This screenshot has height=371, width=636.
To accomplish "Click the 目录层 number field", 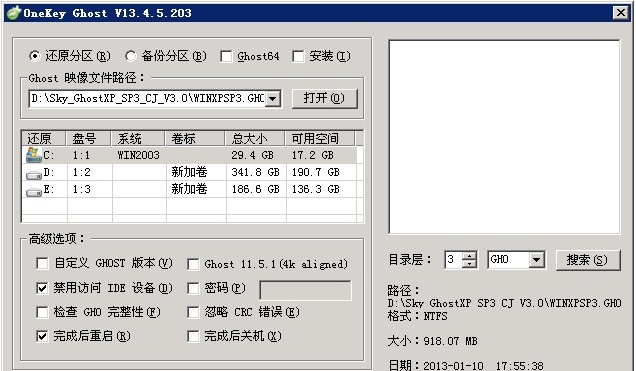I will (454, 260).
